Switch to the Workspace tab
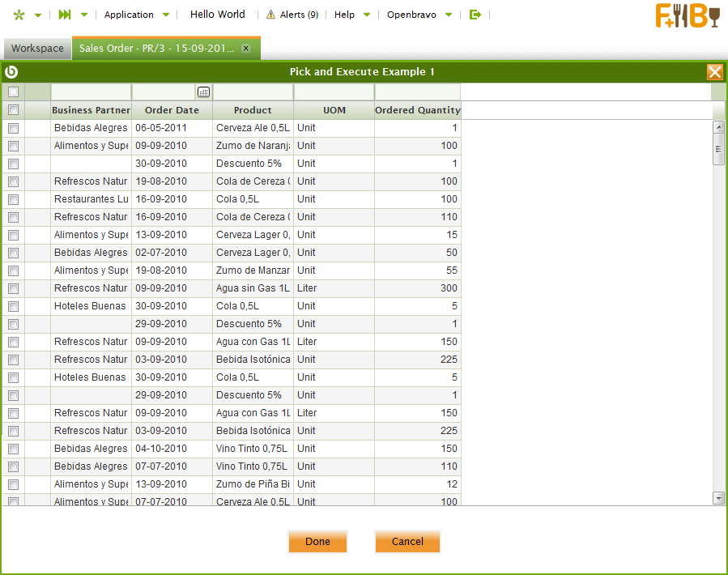 [37, 49]
